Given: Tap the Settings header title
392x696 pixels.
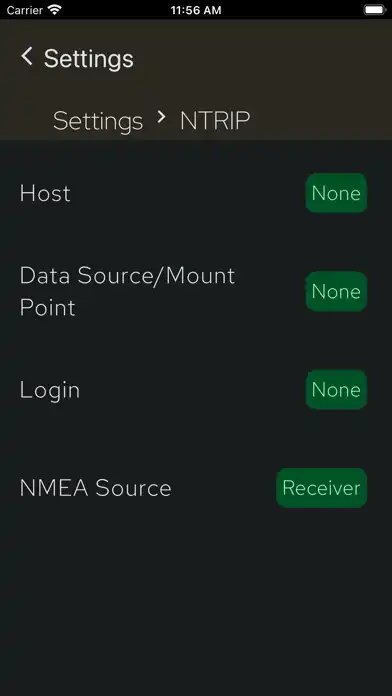Looking at the screenshot, I should coord(89,59).
